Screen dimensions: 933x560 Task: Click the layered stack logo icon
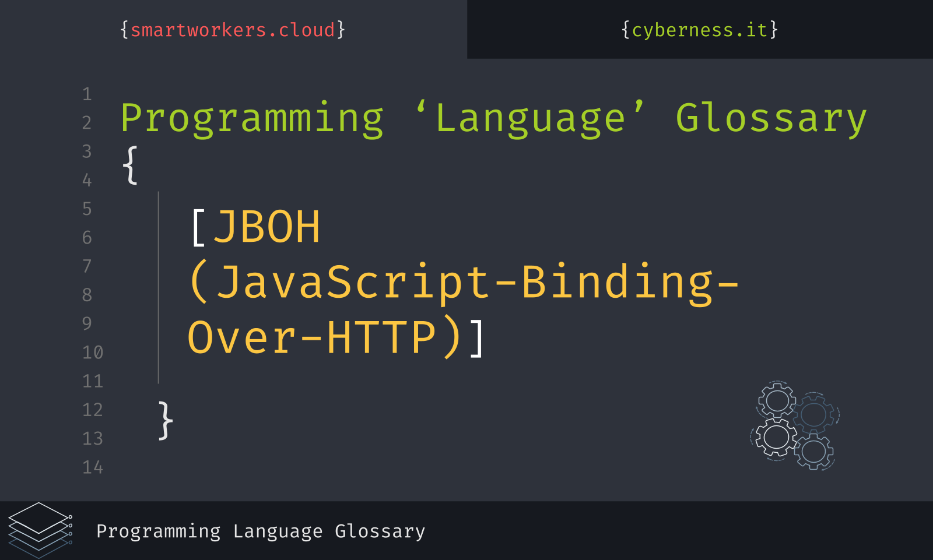coord(40,530)
